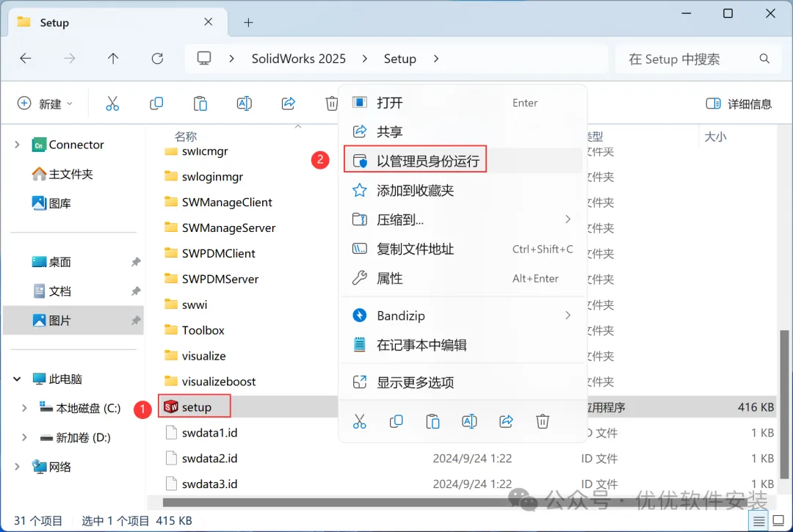The width and height of the screenshot is (793, 532).
Task: Click the Copy icon in the toolbar
Action: point(156,103)
